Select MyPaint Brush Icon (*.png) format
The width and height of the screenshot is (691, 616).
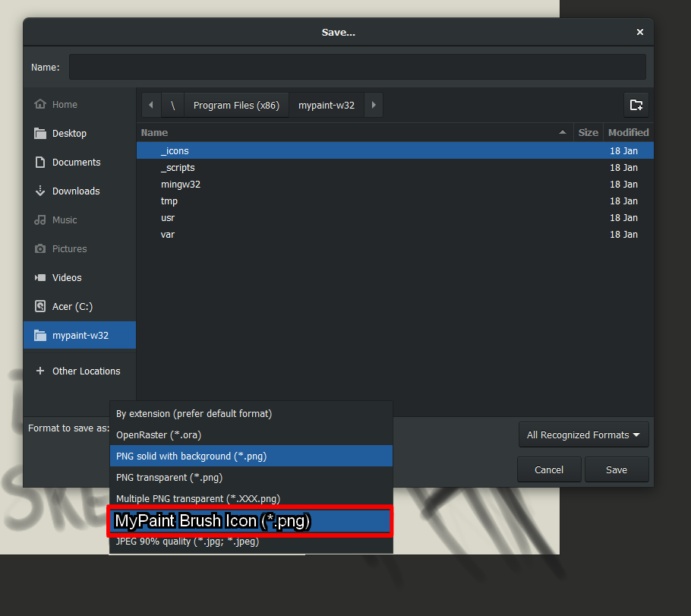251,521
